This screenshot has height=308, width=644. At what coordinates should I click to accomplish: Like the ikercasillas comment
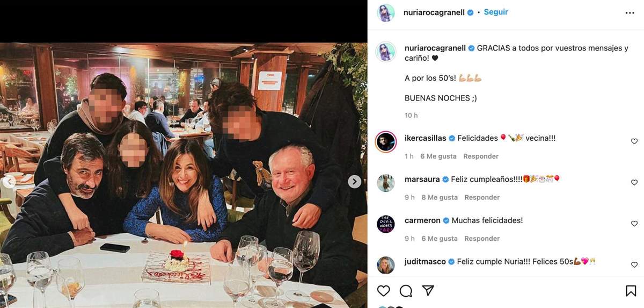point(634,141)
